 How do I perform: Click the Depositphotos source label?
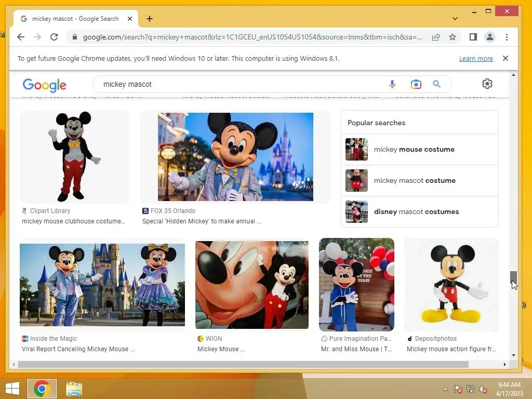pos(436,339)
